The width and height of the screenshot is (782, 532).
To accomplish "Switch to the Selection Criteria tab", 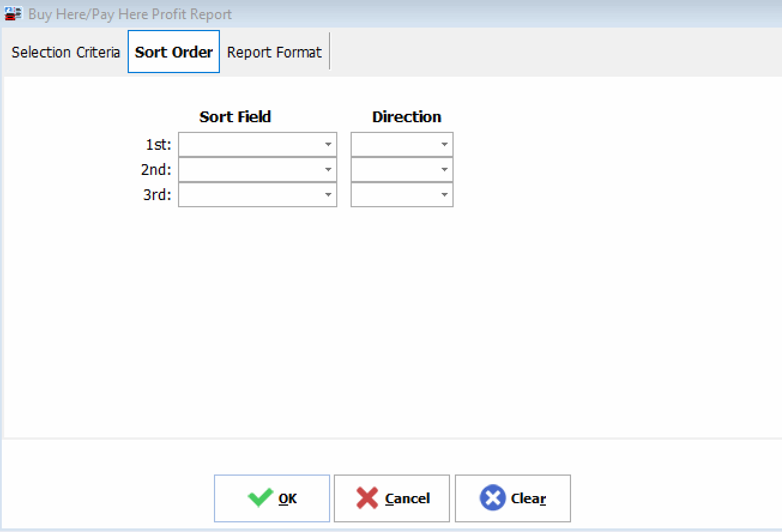I will coord(65,52).
